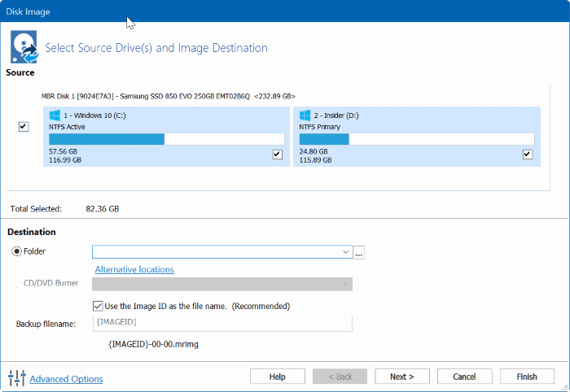Click the Destination section label

32,232
